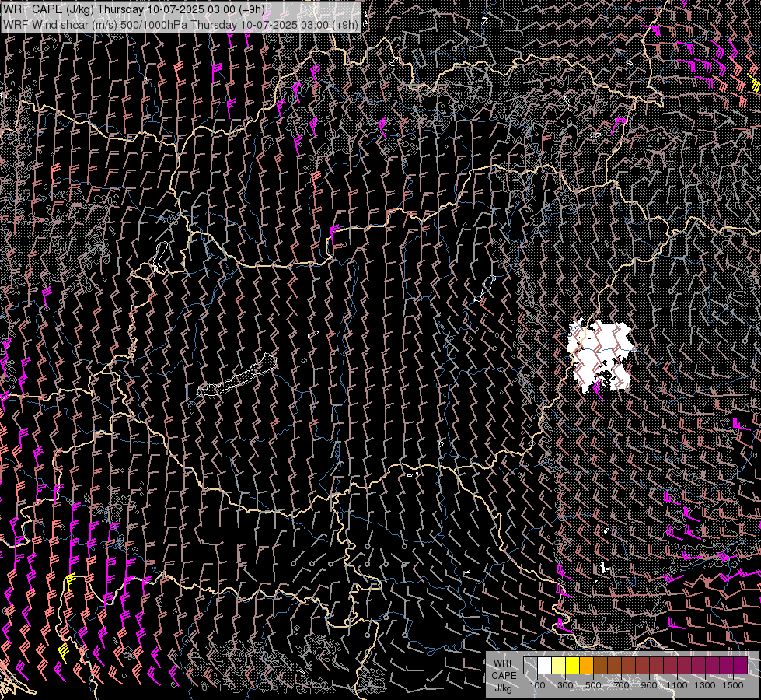Click the Lake Balaton outline on the map
The height and width of the screenshot is (700, 761).
pos(237,376)
